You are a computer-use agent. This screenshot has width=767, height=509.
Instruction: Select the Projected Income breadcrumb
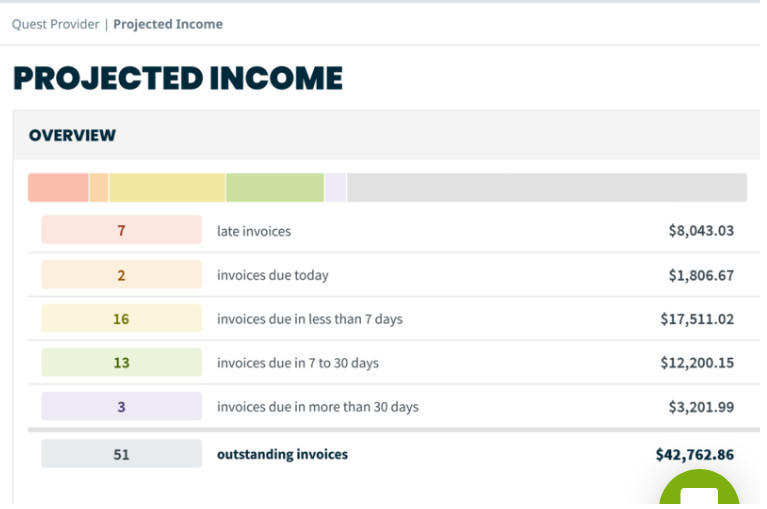click(168, 24)
